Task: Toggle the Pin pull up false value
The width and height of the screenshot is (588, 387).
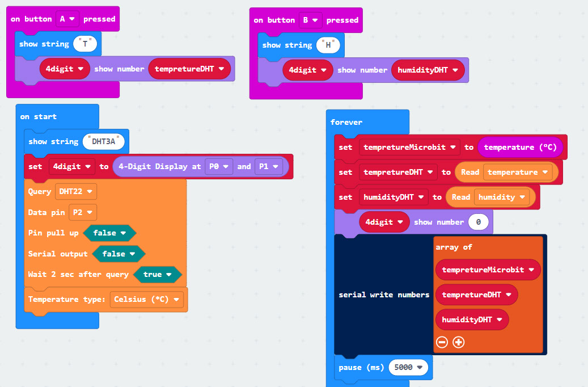Action: [x=109, y=233]
